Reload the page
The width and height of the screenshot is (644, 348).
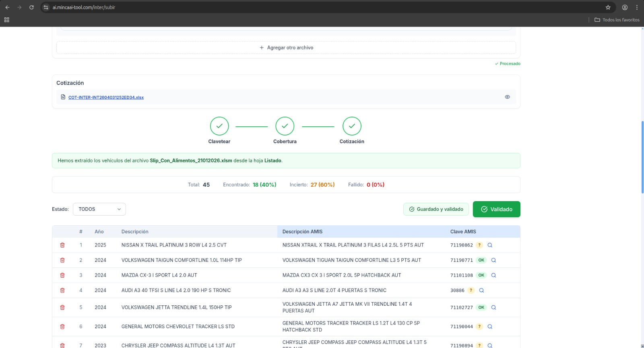tap(31, 7)
